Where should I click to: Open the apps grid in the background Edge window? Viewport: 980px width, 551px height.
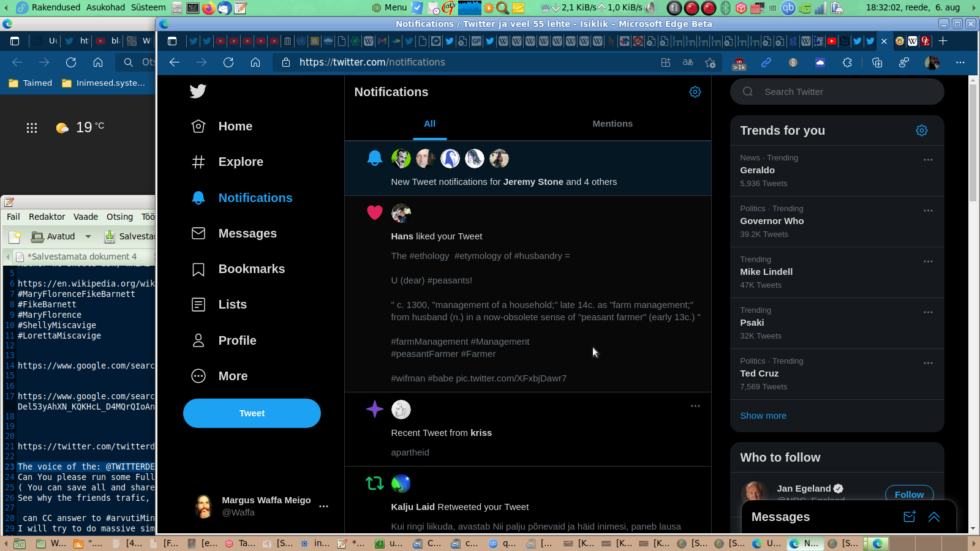coord(32,128)
